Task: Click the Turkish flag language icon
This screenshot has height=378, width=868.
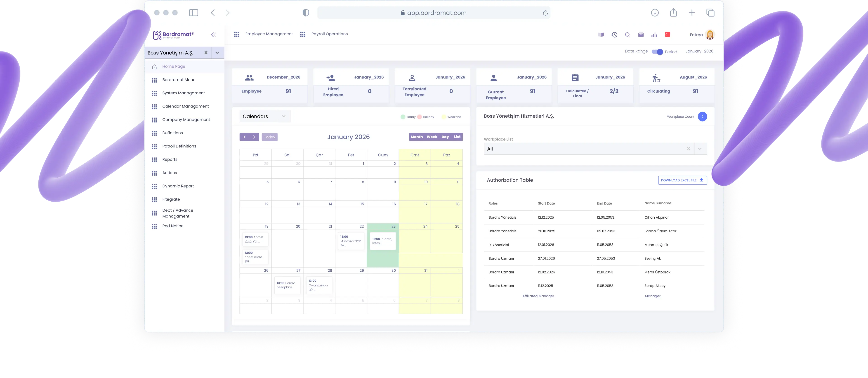Action: pyautogui.click(x=668, y=34)
